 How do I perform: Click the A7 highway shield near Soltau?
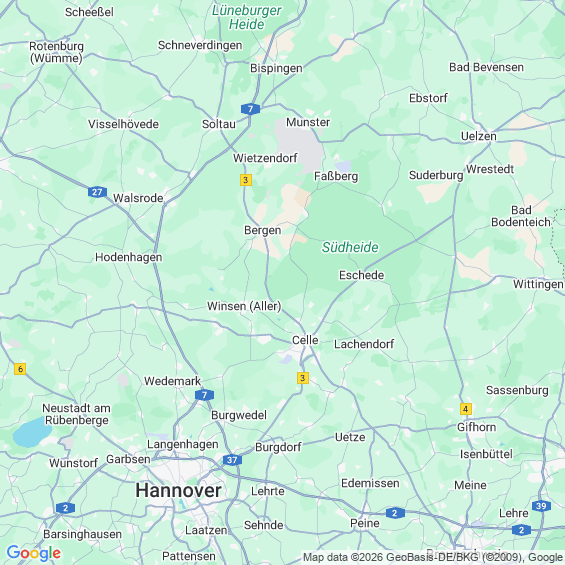point(250,109)
